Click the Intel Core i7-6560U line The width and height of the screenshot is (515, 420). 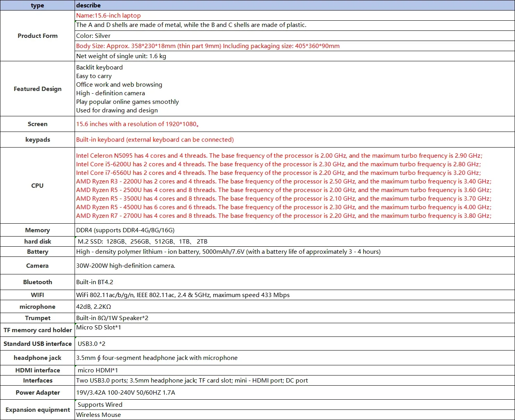(x=278, y=173)
